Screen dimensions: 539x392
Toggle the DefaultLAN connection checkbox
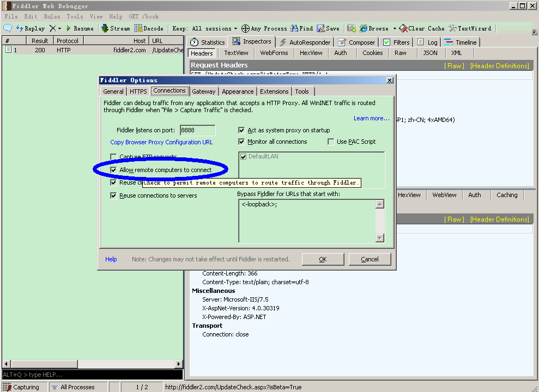[x=244, y=156]
